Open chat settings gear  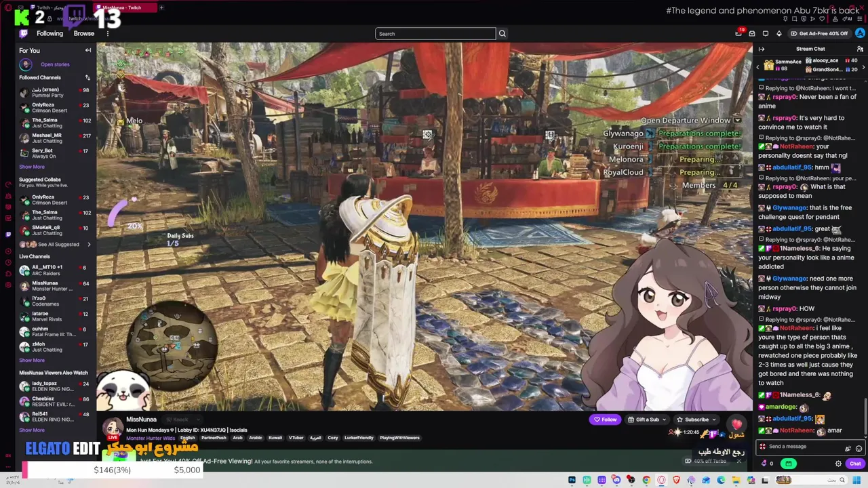pos(838,464)
